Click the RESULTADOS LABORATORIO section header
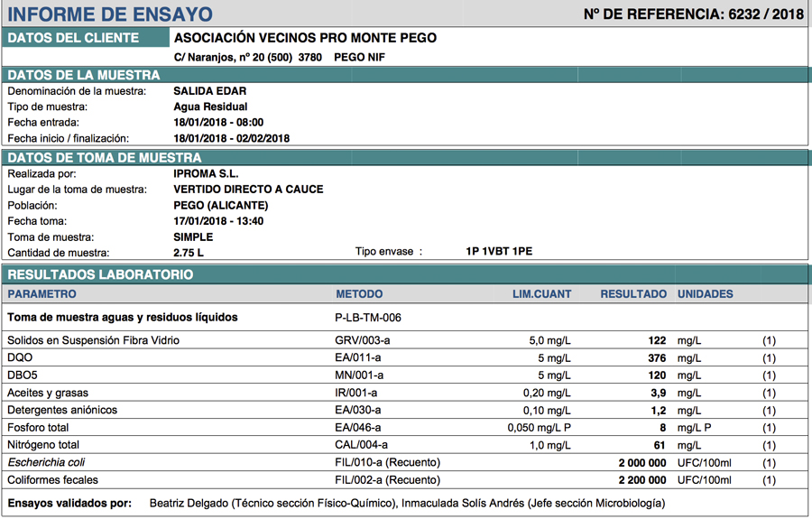The image size is (812, 519). 100,274
